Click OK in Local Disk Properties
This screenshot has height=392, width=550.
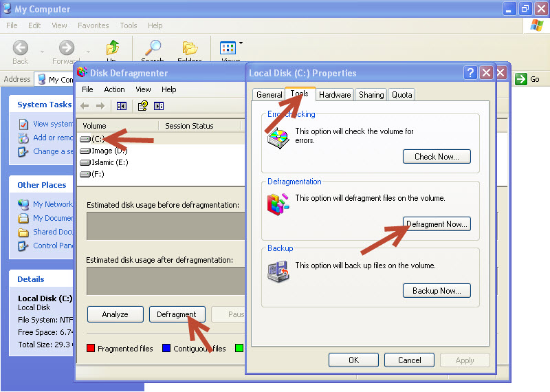click(353, 360)
